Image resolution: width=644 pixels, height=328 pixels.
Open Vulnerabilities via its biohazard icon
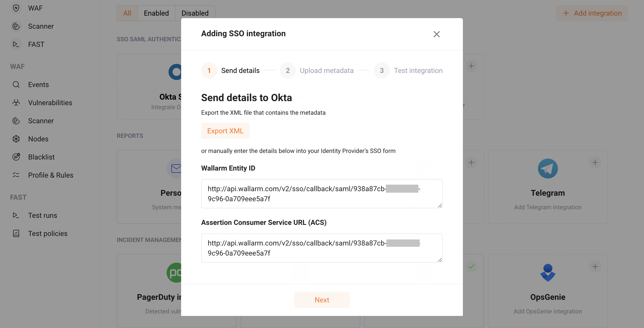click(x=16, y=103)
